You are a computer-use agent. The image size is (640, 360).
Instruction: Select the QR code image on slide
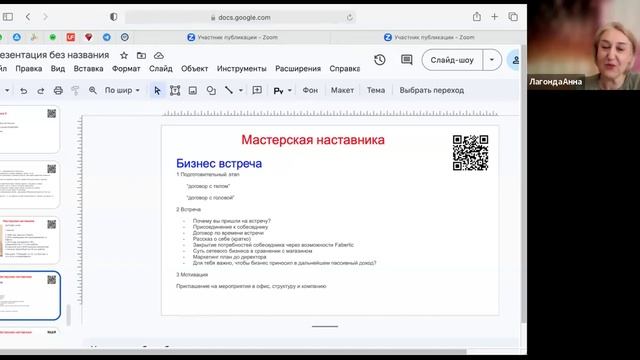tap(470, 153)
